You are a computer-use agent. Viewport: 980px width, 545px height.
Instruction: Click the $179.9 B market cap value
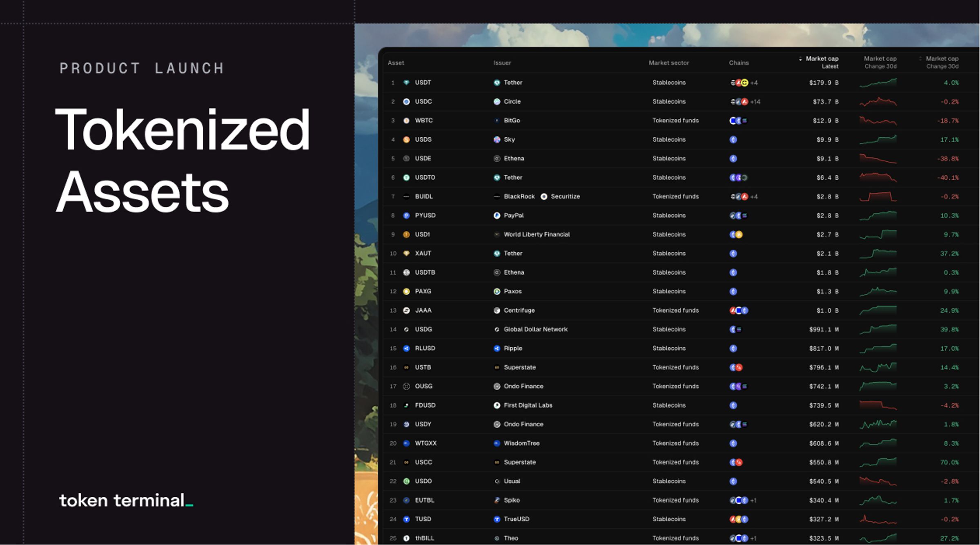[x=824, y=83]
